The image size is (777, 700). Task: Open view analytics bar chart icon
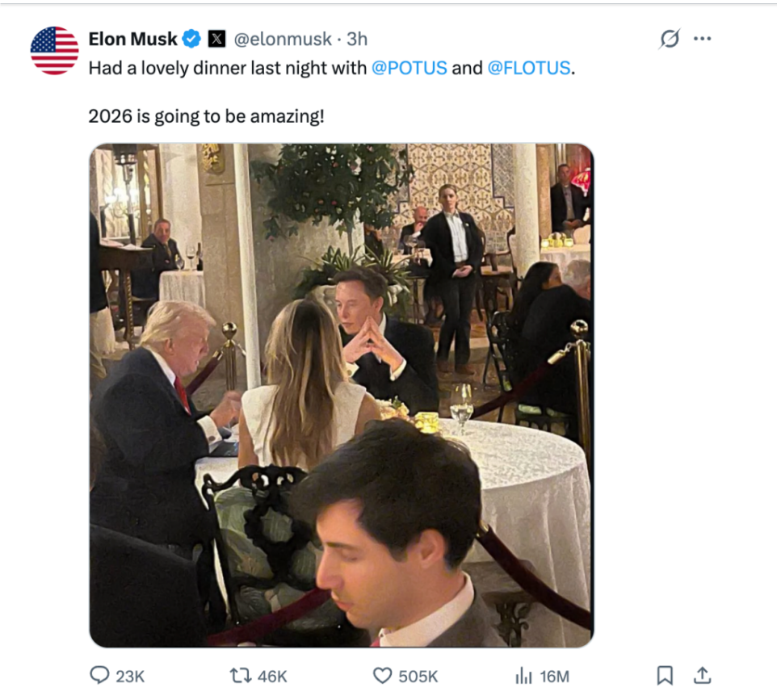523,676
